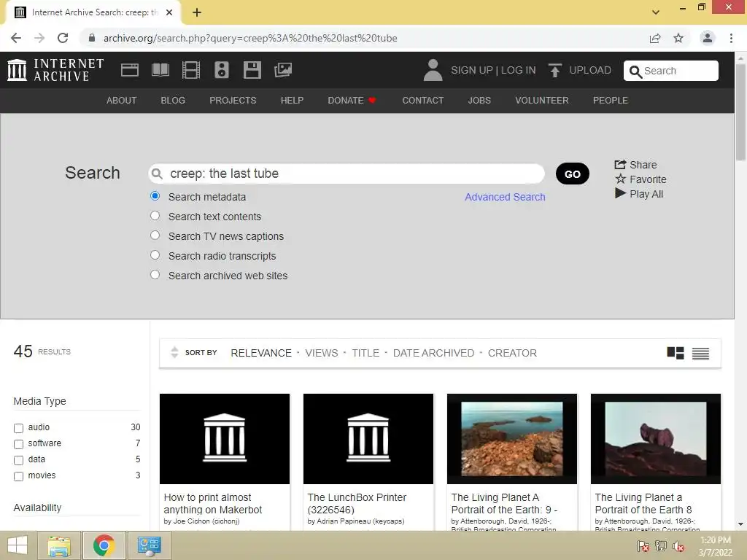747x560 pixels.
Task: Click the Share icon
Action: point(620,165)
